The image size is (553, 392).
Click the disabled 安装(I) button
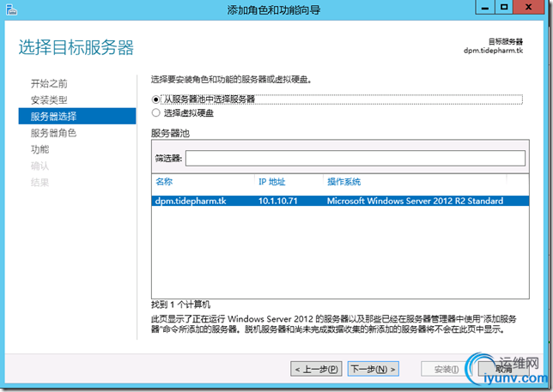[x=447, y=369]
